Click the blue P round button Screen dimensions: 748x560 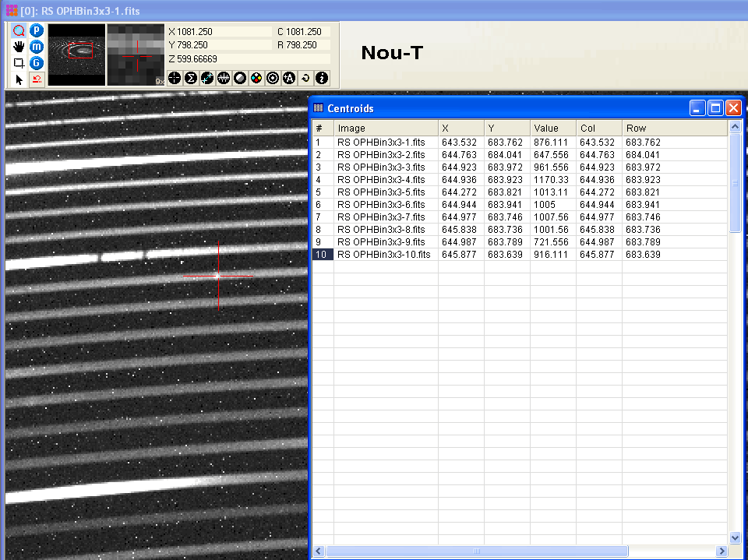click(37, 30)
